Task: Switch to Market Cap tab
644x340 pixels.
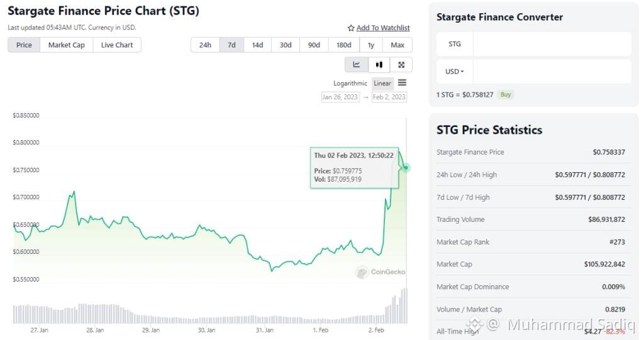Action: (x=67, y=45)
